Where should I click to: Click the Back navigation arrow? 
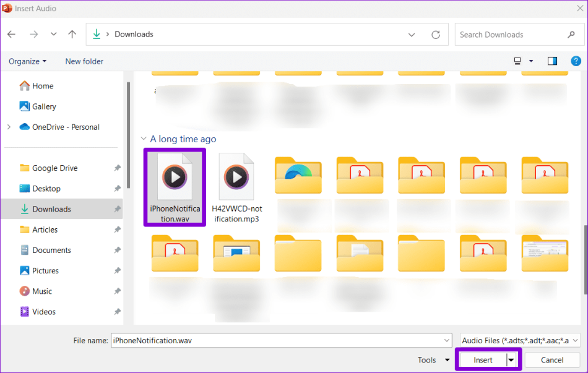coord(11,34)
